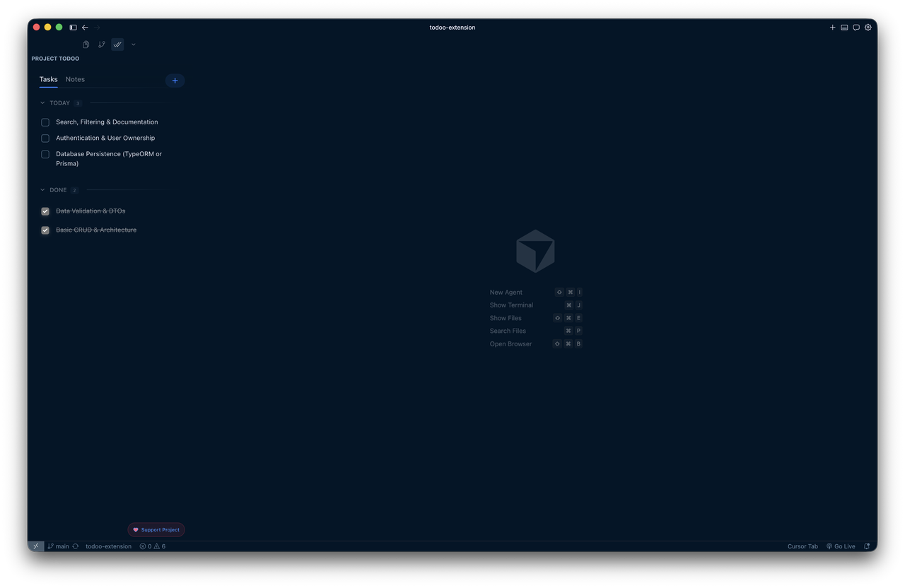The width and height of the screenshot is (905, 588).
Task: Collapse the TODAY section
Action: [x=42, y=102]
